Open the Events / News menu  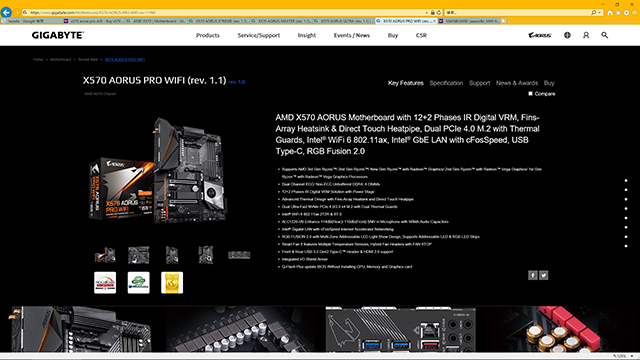(x=351, y=36)
